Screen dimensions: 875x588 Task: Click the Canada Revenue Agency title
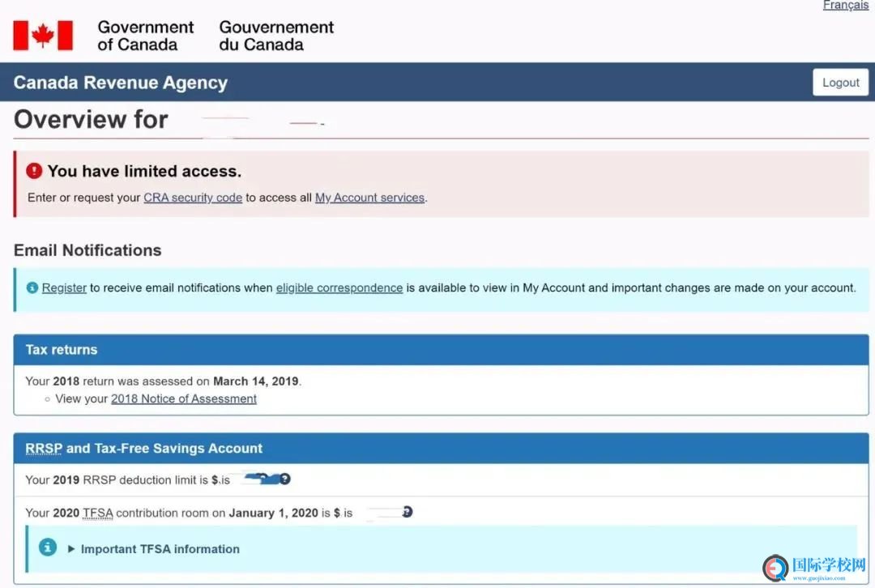click(121, 83)
